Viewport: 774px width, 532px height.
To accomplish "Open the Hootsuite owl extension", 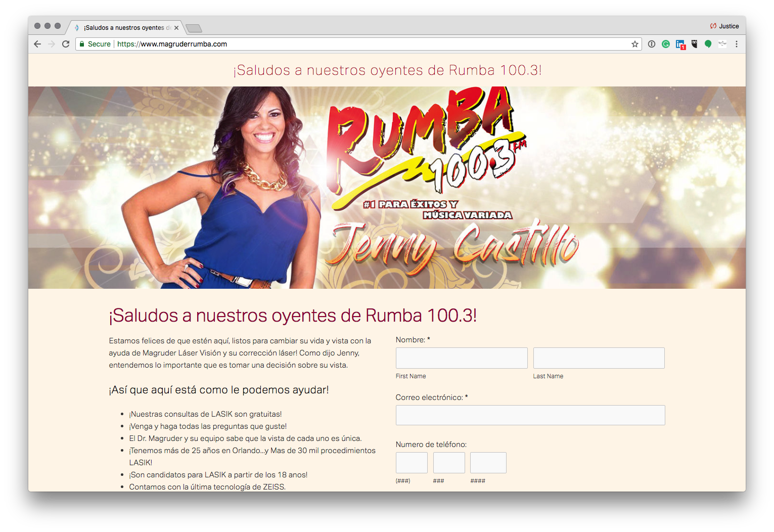I will (x=695, y=44).
